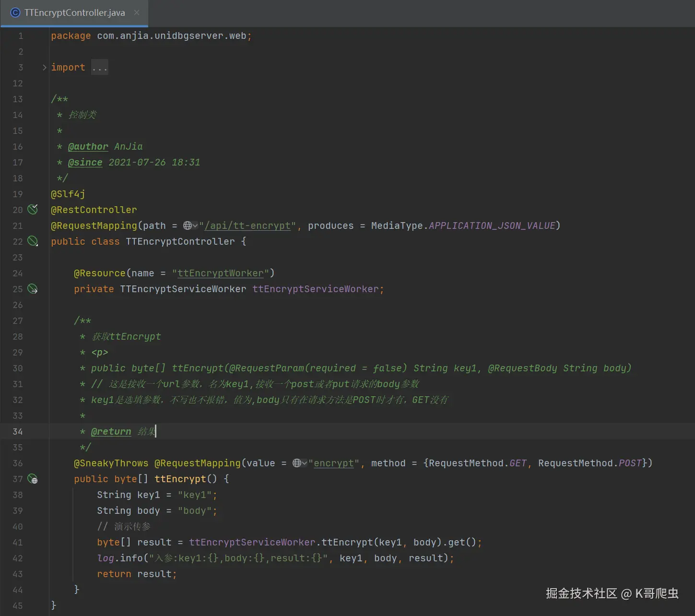Select the TTEncryptController.java editor tab
This screenshot has width=695, height=616.
coord(74,13)
